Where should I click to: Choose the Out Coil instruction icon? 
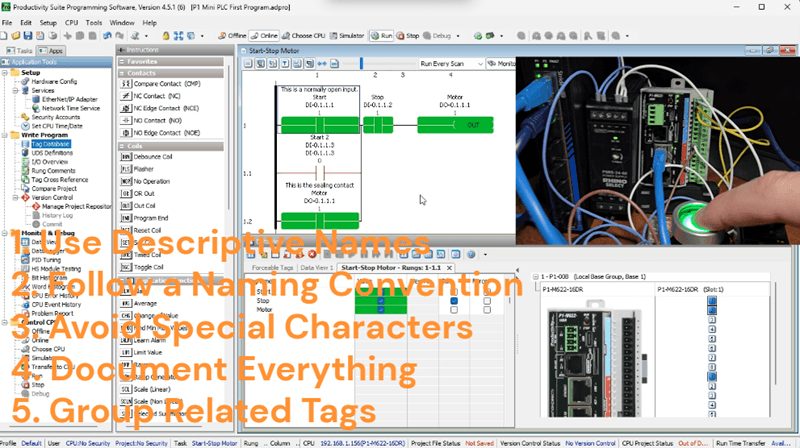tap(126, 206)
